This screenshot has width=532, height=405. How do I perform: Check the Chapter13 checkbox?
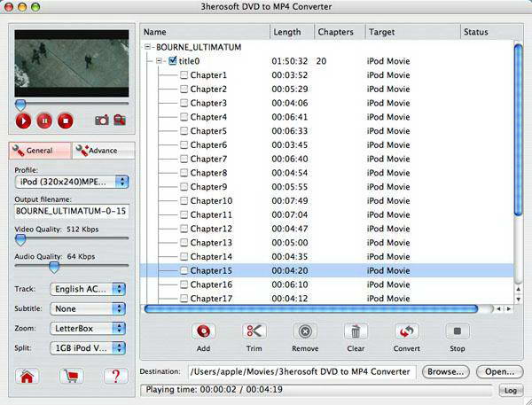tap(184, 243)
